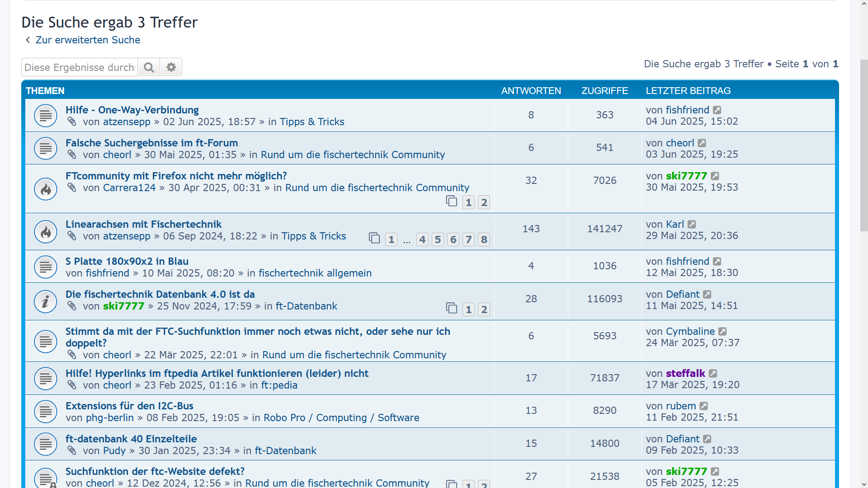Viewport: 868px width, 488px height.
Task: View profile of last poster rubem
Action: click(681, 406)
